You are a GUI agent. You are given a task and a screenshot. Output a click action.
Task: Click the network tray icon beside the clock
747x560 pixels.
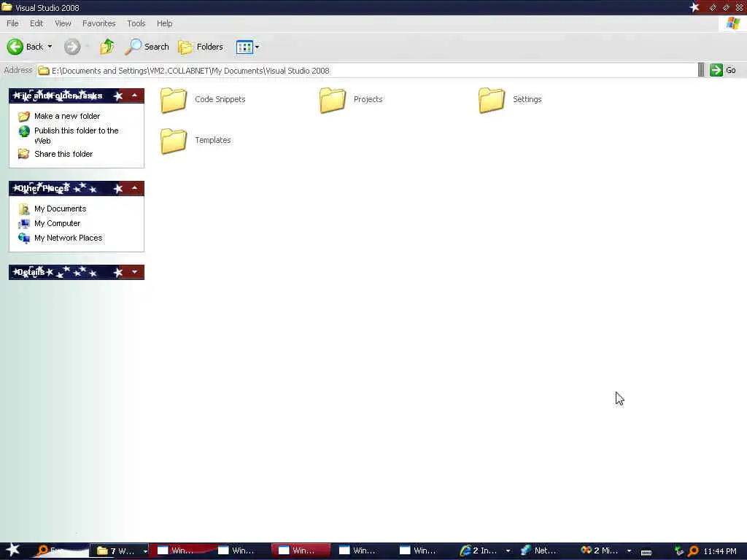tap(679, 551)
